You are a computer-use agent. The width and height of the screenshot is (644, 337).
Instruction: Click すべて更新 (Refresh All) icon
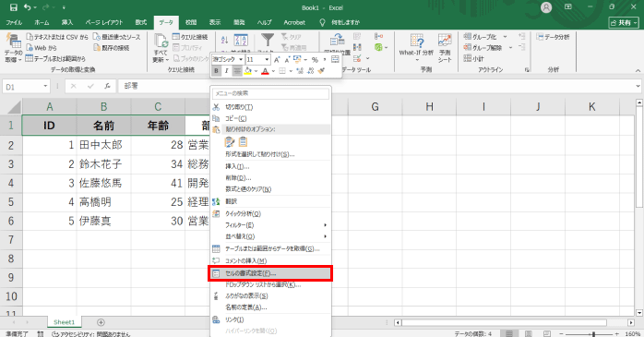(x=161, y=48)
